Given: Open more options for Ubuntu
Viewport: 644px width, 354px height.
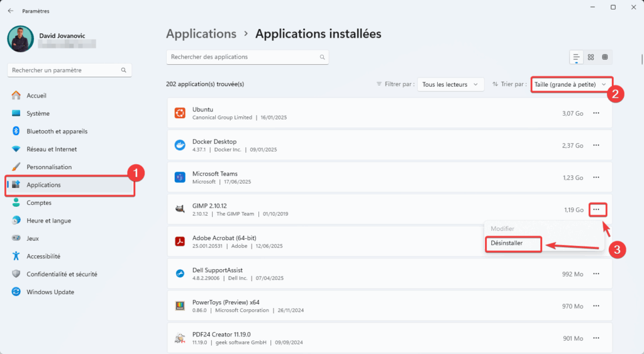Looking at the screenshot, I should click(596, 113).
